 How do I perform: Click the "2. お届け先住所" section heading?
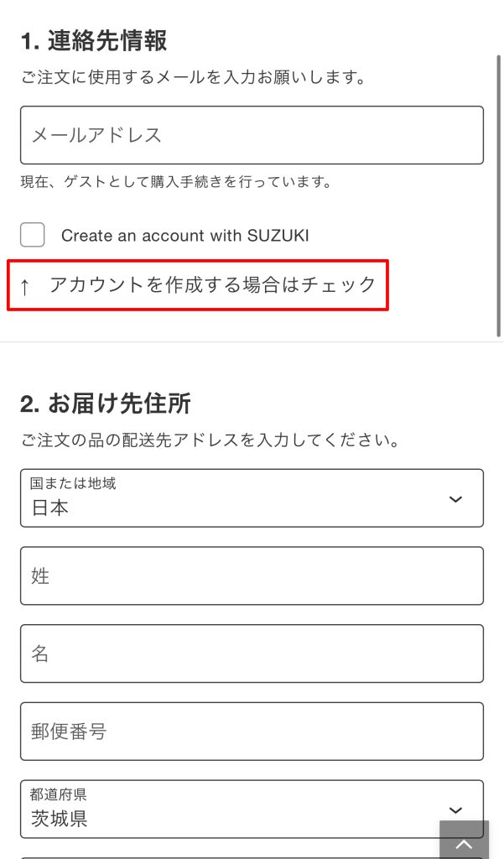pyautogui.click(x=105, y=403)
